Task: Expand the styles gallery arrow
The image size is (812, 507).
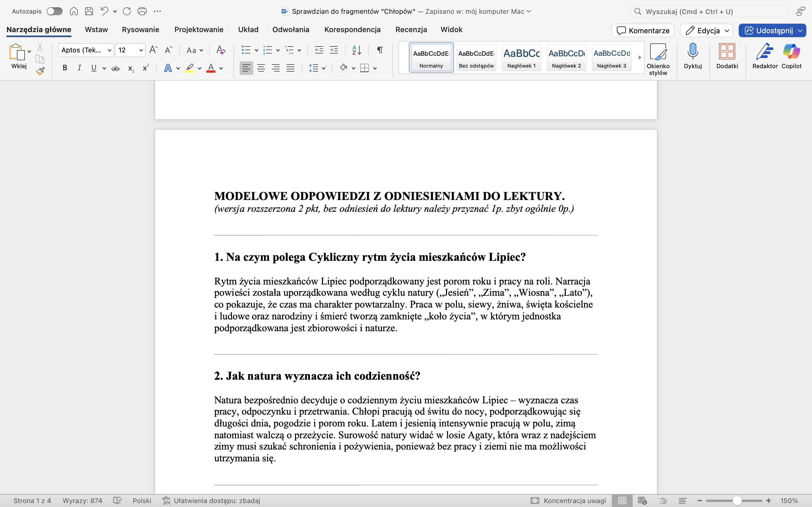Action: (x=639, y=57)
